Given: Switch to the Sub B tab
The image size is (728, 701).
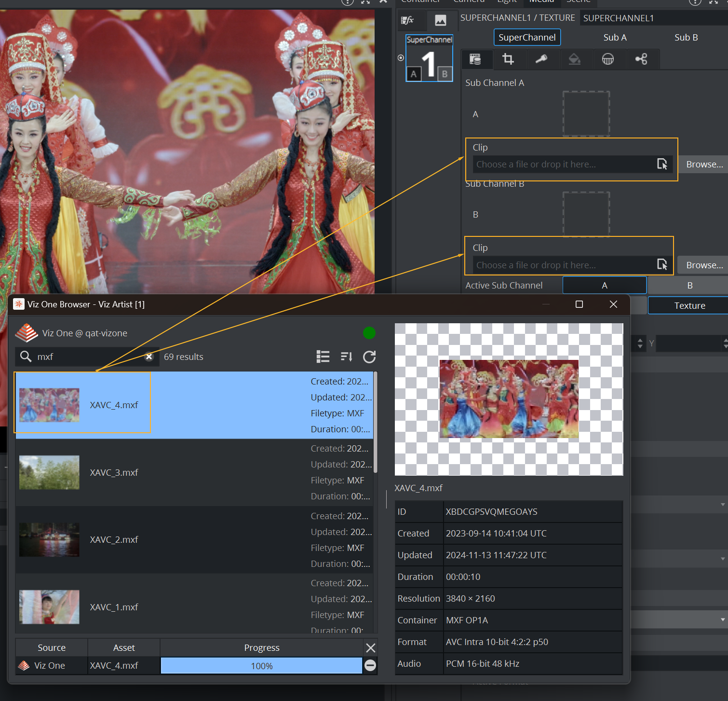Looking at the screenshot, I should [x=686, y=38].
